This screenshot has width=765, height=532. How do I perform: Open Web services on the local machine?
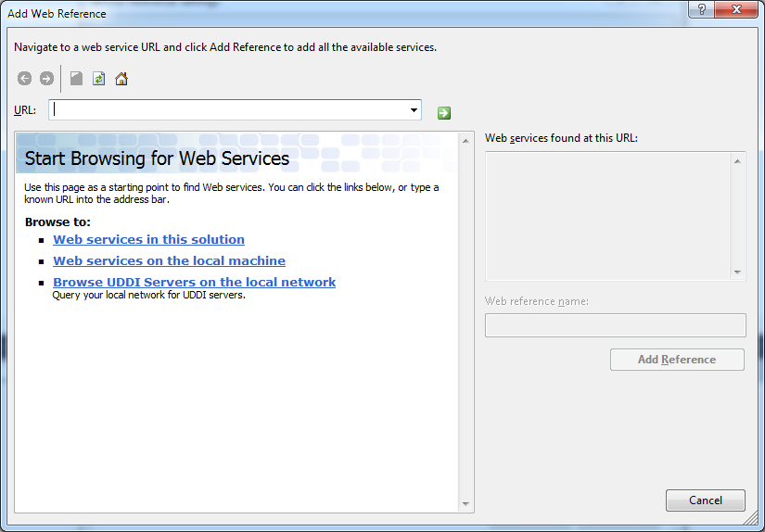pyautogui.click(x=169, y=260)
